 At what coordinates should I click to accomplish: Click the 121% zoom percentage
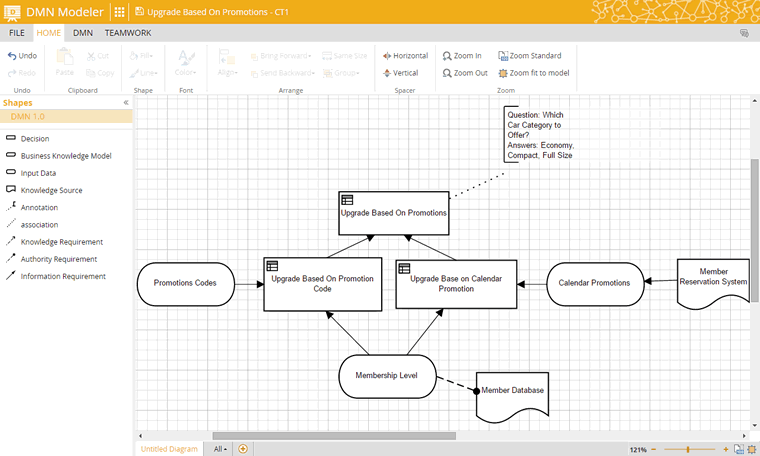point(638,450)
